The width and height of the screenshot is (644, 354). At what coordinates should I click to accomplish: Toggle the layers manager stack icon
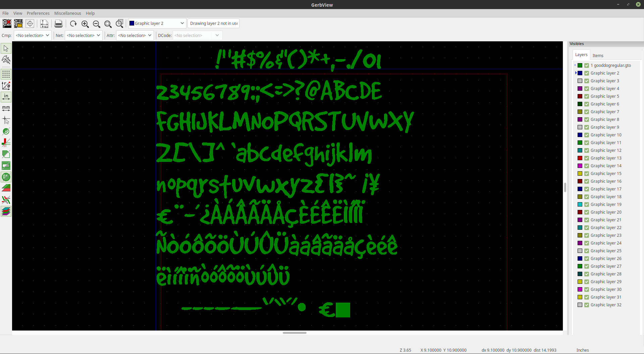click(x=6, y=211)
